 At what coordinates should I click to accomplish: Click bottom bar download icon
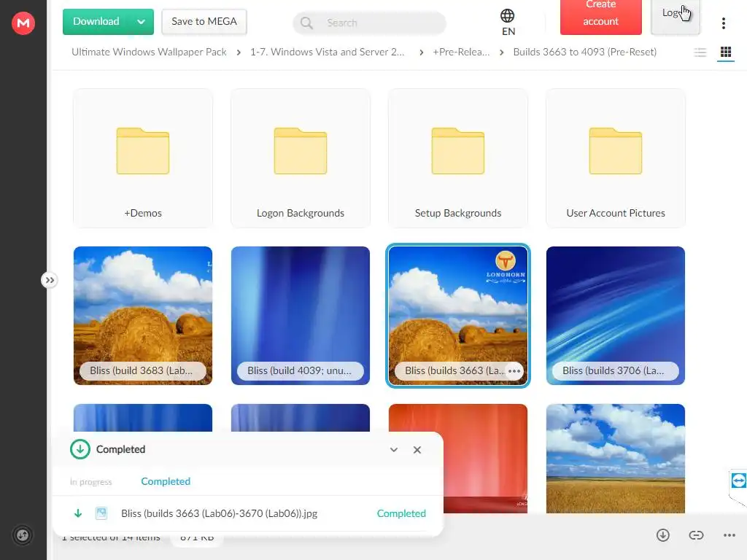click(662, 535)
